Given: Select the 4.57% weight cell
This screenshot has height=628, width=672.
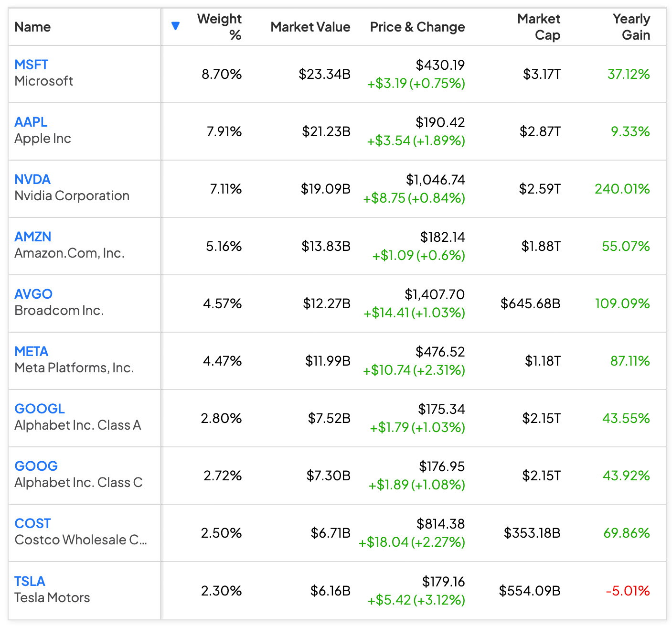Looking at the screenshot, I should 223,303.
